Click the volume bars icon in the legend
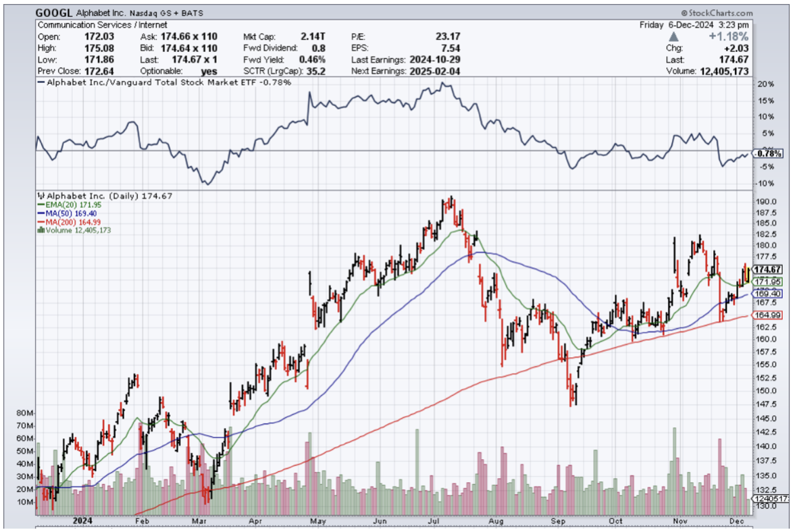This screenshot has width=793, height=532. (40, 230)
